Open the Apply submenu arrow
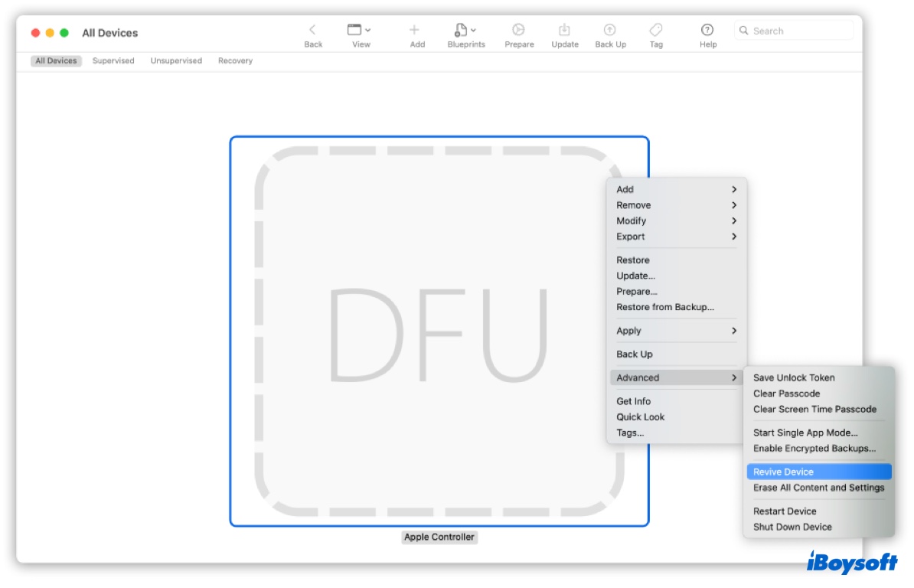This screenshot has height=588, width=914. [733, 331]
